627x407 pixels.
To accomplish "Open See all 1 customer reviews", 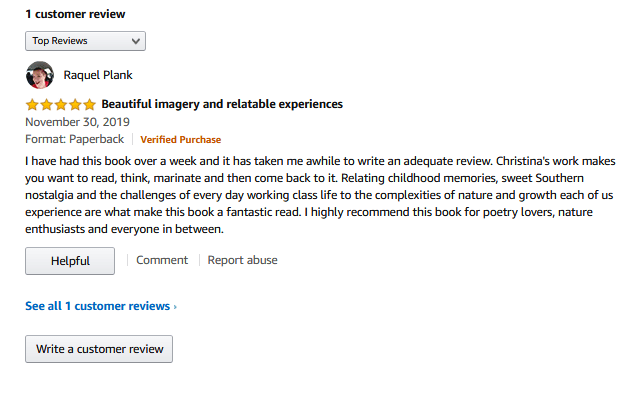I will [x=97, y=306].
